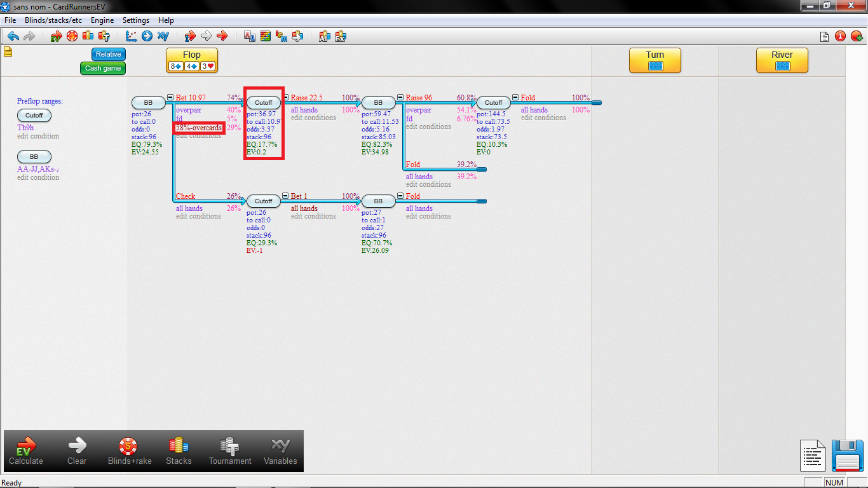
Task: Click the undo blue arrow toolbar icon
Action: pyautogui.click(x=13, y=36)
